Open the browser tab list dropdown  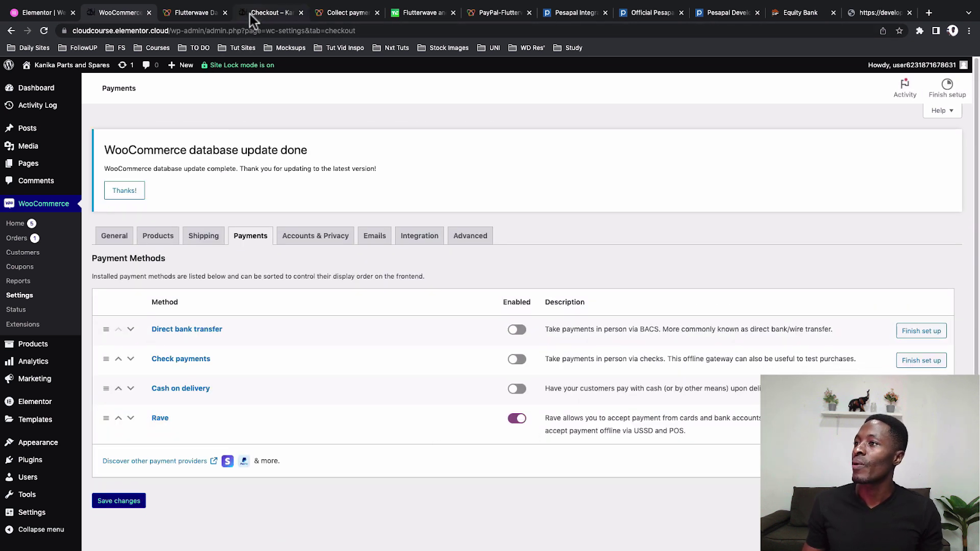tap(968, 12)
